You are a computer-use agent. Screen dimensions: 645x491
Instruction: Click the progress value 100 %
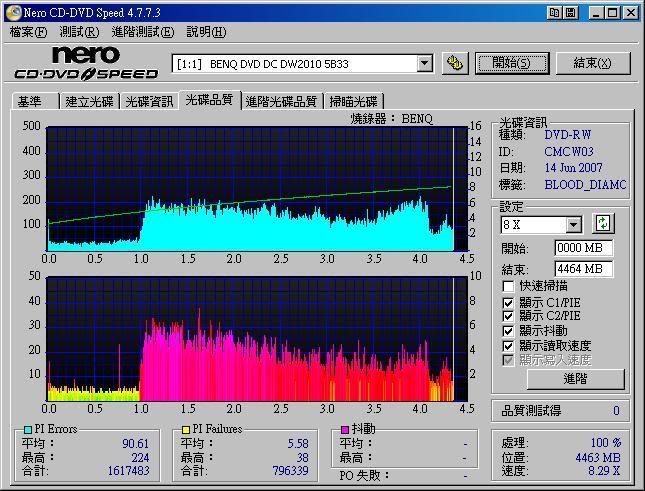606,443
